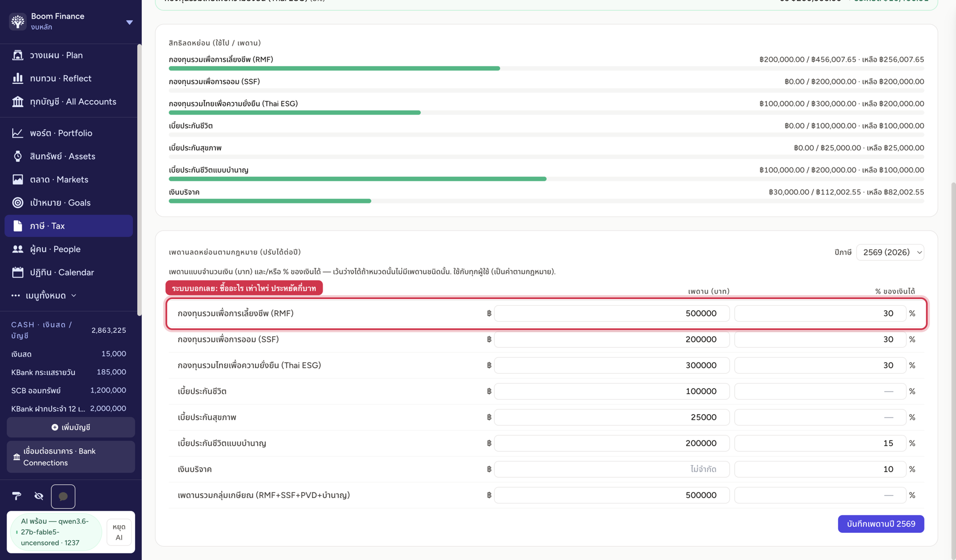Click the เบี้ยประกันชีวิต cap input 100000

[611, 391]
